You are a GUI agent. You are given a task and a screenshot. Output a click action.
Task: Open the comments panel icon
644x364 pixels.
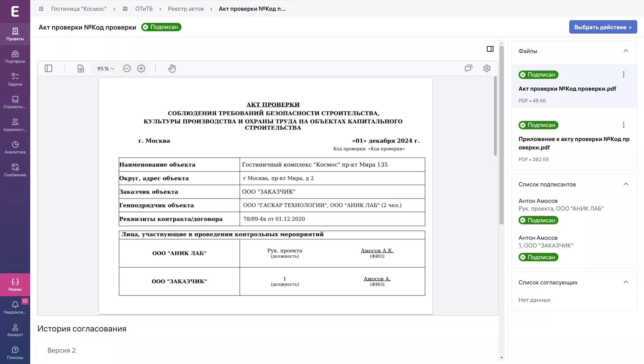point(468,69)
